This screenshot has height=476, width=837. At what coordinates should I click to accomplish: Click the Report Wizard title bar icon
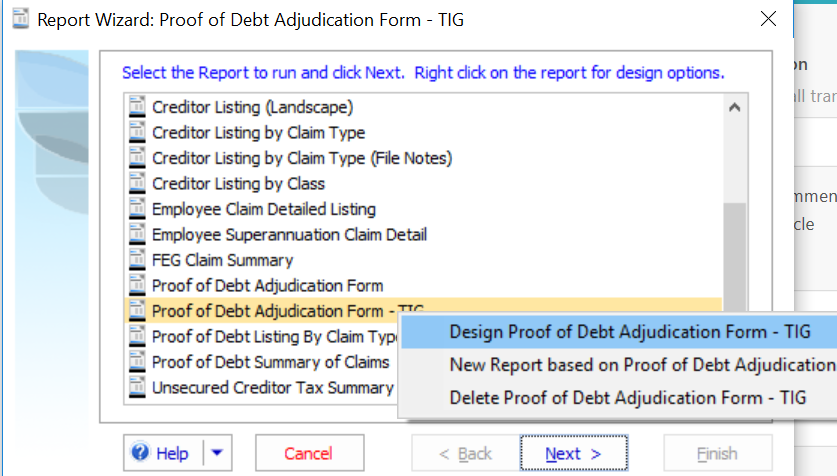coord(19,19)
